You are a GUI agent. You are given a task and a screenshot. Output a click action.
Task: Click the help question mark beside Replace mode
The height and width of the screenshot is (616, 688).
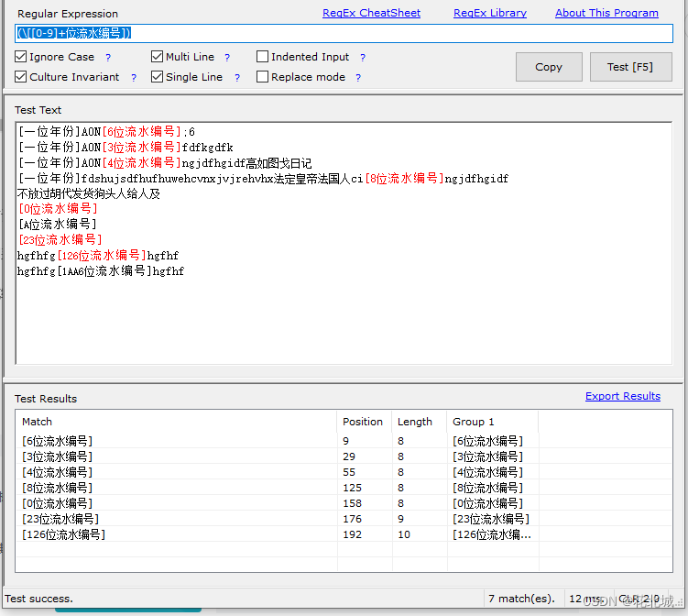(358, 78)
